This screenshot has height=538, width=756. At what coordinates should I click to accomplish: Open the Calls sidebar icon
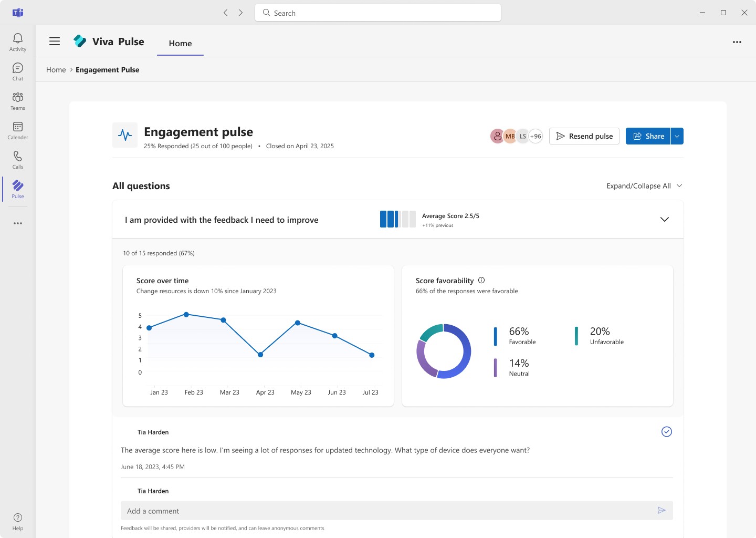point(18,160)
